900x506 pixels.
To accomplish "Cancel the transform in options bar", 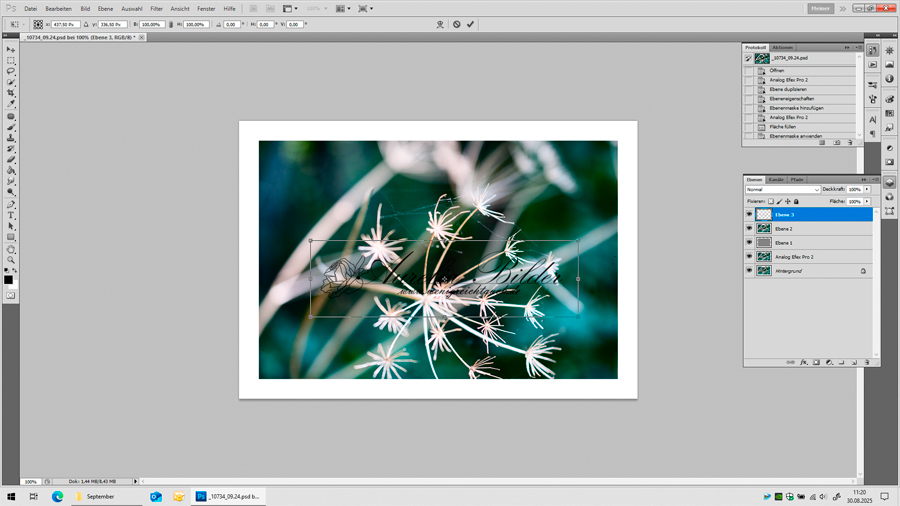I will [456, 24].
